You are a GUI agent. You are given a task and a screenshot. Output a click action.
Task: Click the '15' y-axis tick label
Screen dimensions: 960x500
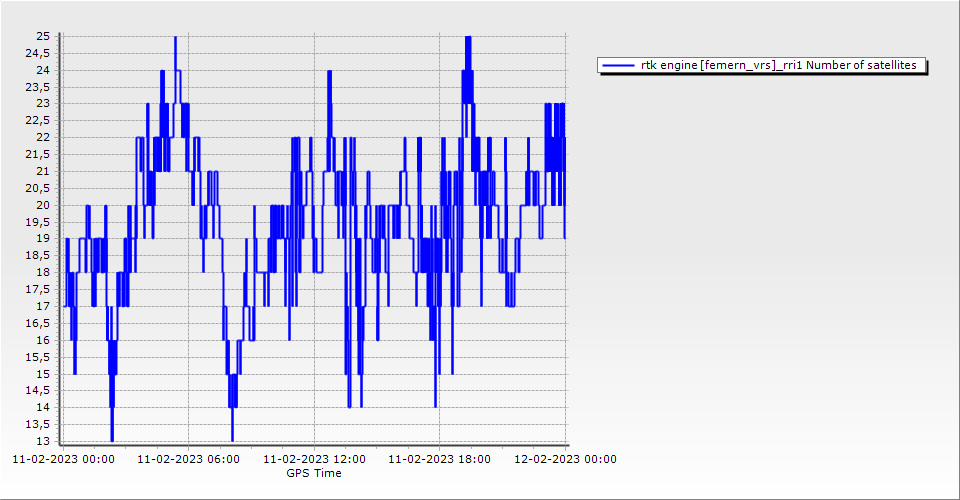click(x=43, y=374)
